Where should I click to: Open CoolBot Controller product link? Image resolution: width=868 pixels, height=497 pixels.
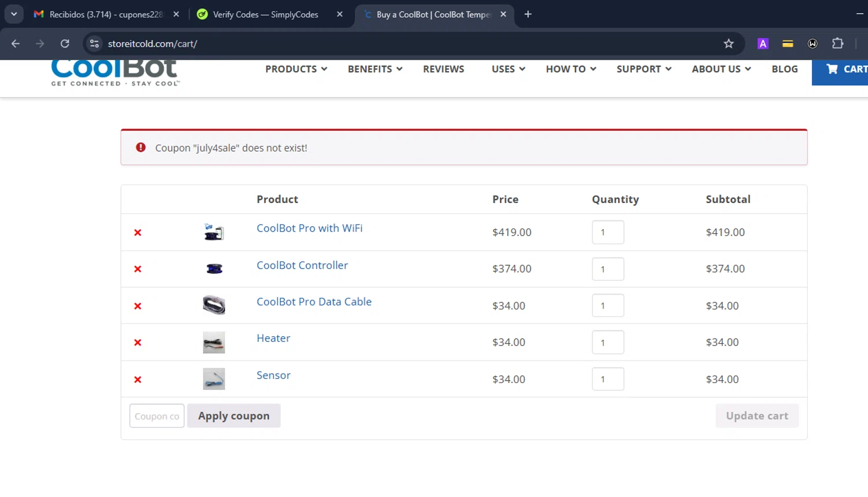pos(302,265)
